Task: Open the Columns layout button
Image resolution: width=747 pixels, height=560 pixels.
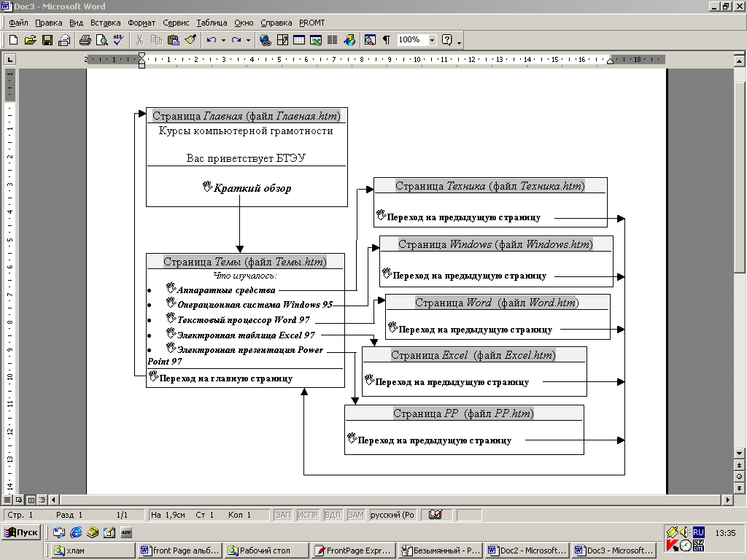Action: click(x=333, y=40)
